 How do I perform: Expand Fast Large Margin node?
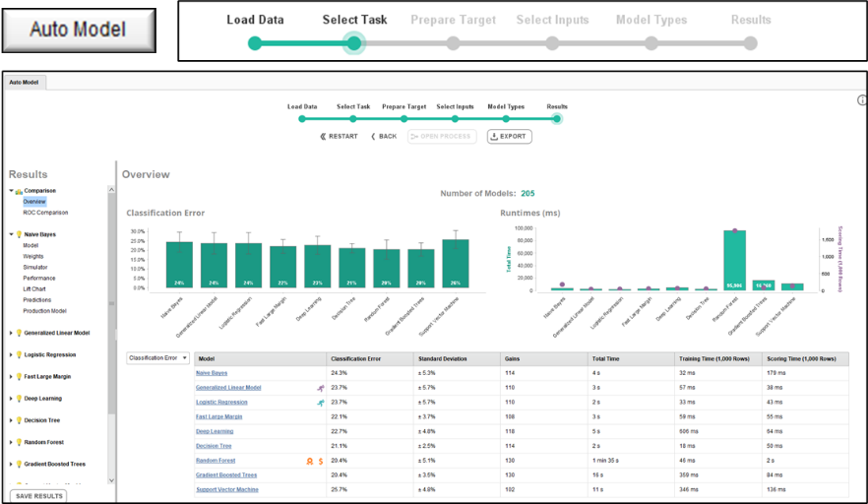point(11,377)
